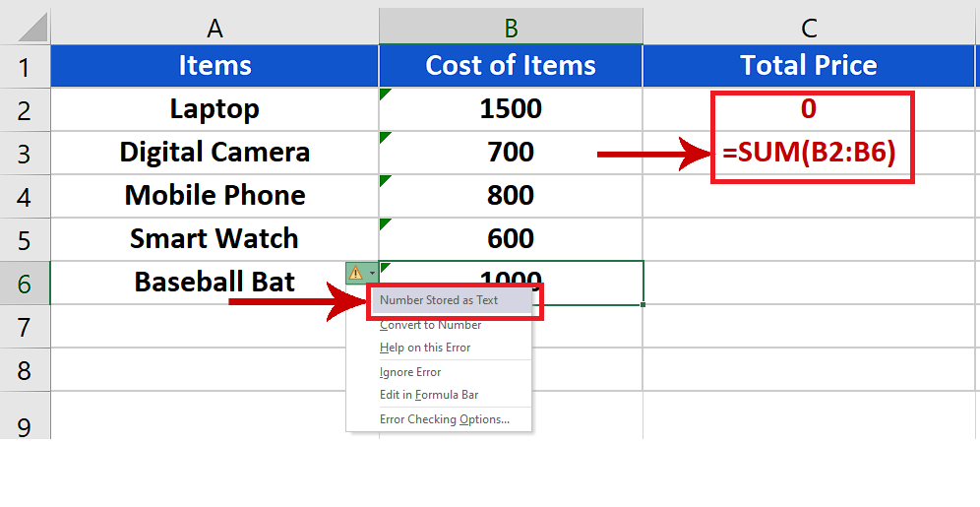This screenshot has height=507, width=980.
Task: Select row 1 header
Action: pyautogui.click(x=25, y=66)
